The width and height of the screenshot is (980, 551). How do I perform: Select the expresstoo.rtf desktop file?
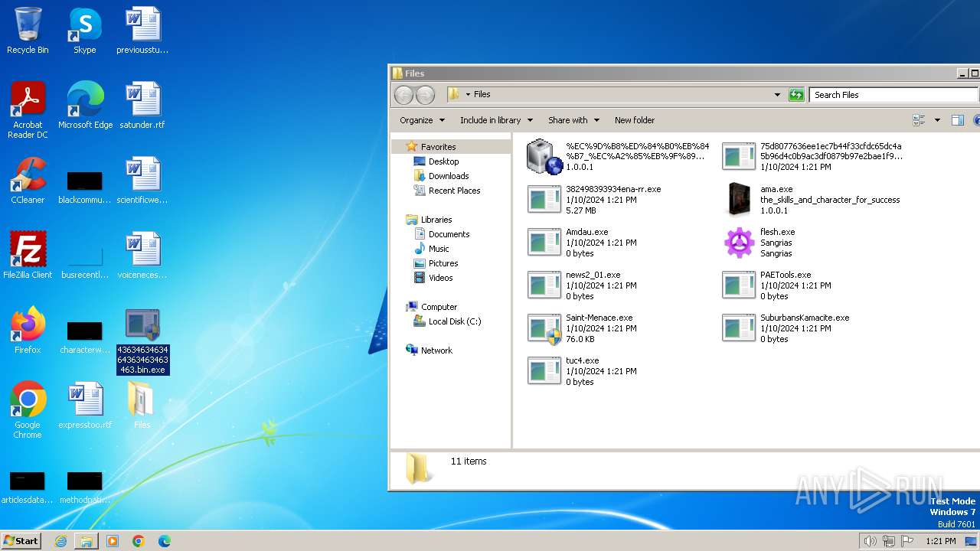[x=85, y=406]
